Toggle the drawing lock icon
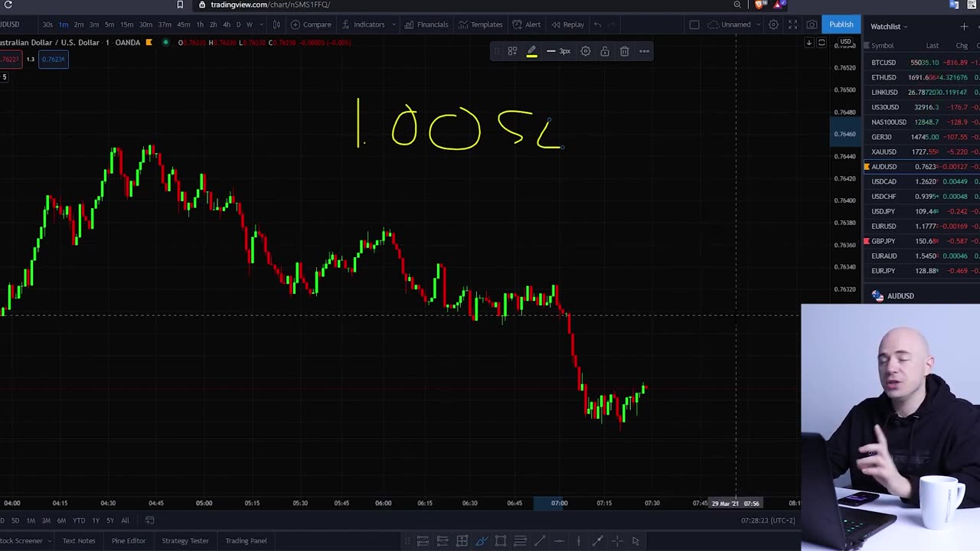This screenshot has width=980, height=551. coord(605,51)
